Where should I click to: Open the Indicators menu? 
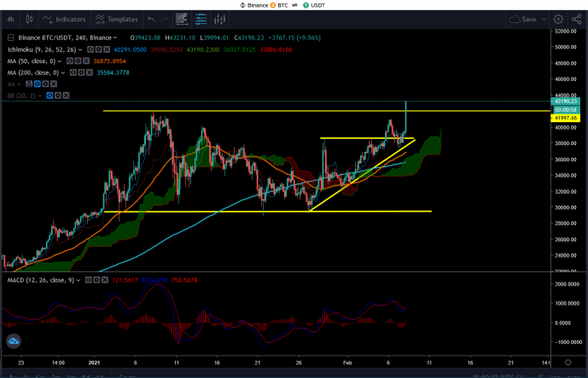pyautogui.click(x=64, y=19)
